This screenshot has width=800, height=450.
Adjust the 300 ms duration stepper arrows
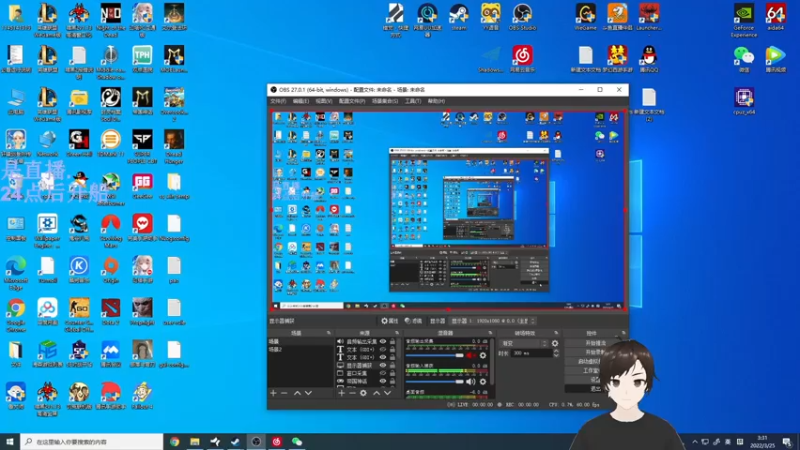tap(556, 353)
